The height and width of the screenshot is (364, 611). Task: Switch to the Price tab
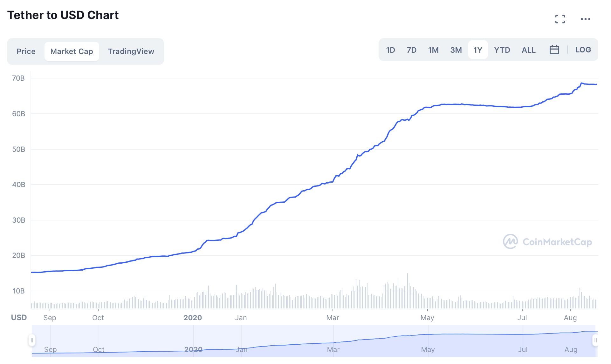pos(26,51)
